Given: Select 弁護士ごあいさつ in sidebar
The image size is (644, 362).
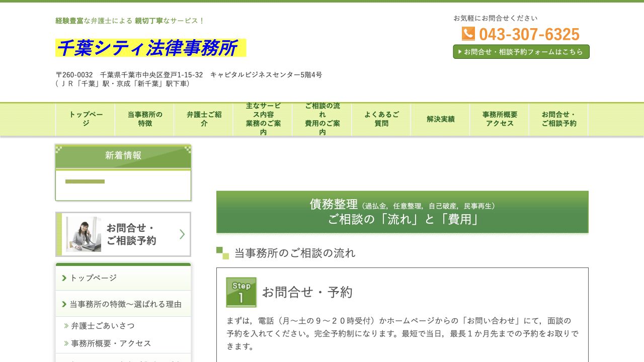Looking at the screenshot, I should point(103,326).
